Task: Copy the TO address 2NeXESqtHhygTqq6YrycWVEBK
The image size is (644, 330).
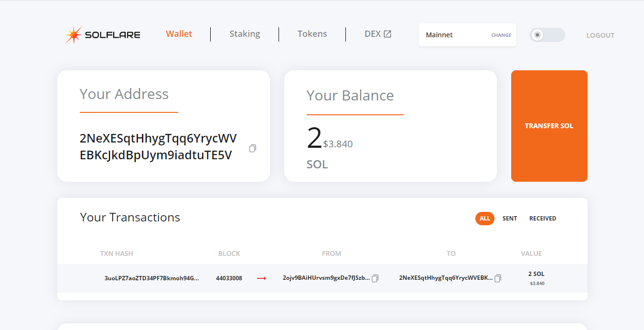Action: pyautogui.click(x=498, y=278)
